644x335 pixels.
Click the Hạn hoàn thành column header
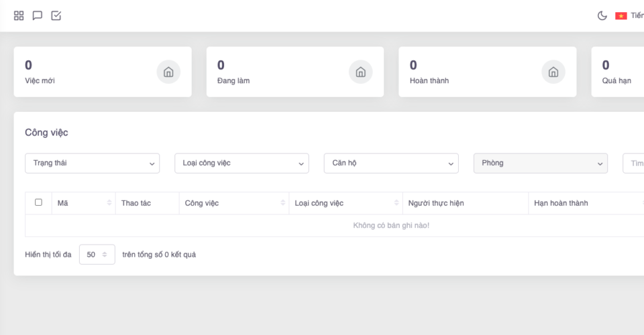pos(561,203)
